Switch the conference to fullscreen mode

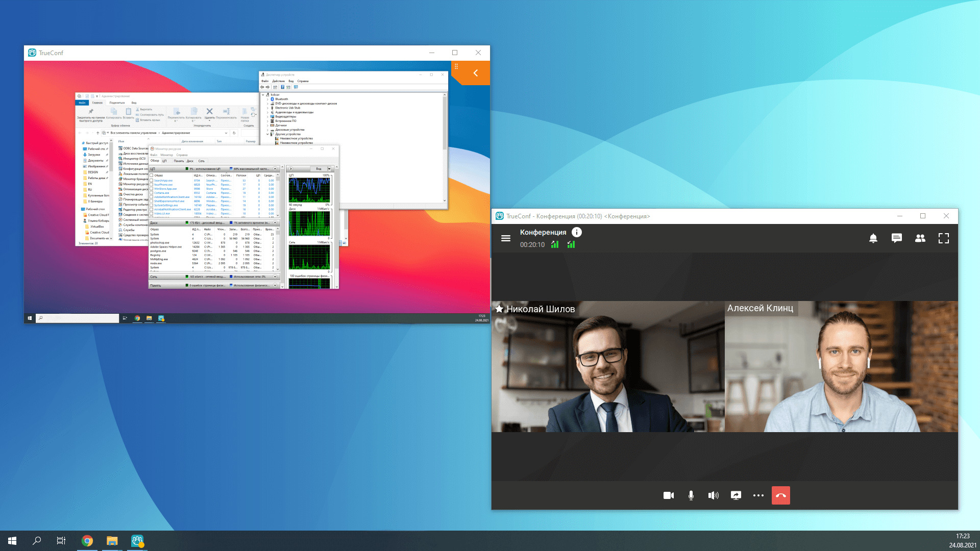(944, 238)
